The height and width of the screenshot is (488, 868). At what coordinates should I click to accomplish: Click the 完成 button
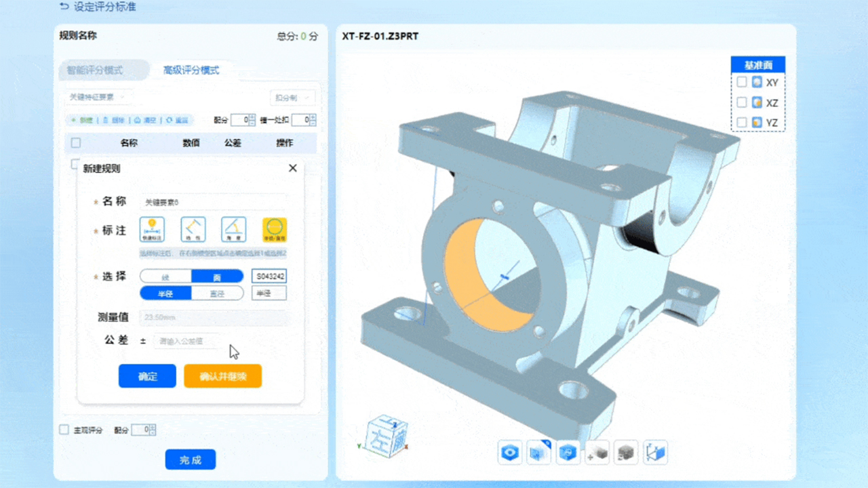tap(191, 460)
